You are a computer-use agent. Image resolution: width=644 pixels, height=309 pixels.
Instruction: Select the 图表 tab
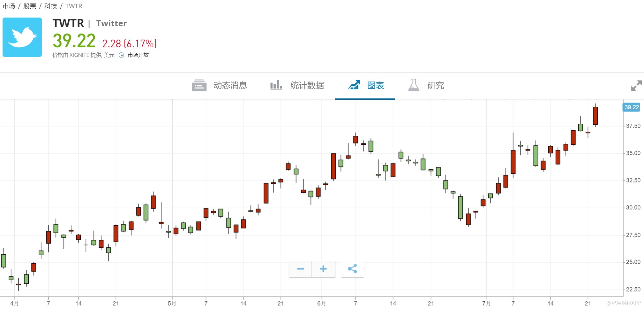point(376,85)
